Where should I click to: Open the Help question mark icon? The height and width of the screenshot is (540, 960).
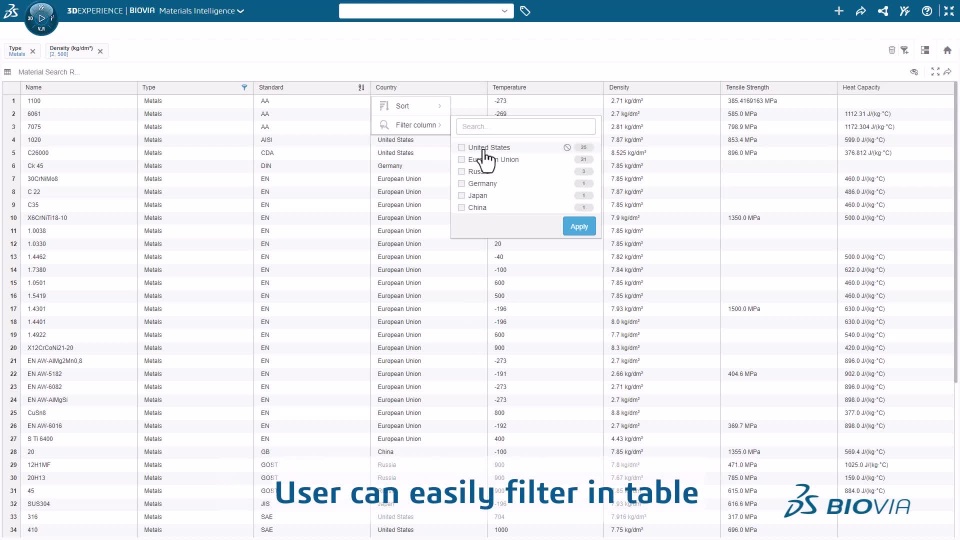pyautogui.click(x=927, y=11)
